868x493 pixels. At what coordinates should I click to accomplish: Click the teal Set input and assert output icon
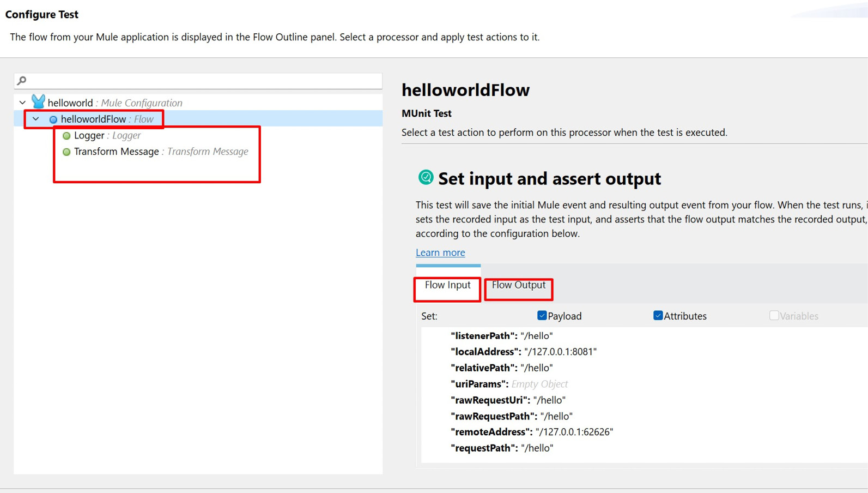pyautogui.click(x=426, y=177)
